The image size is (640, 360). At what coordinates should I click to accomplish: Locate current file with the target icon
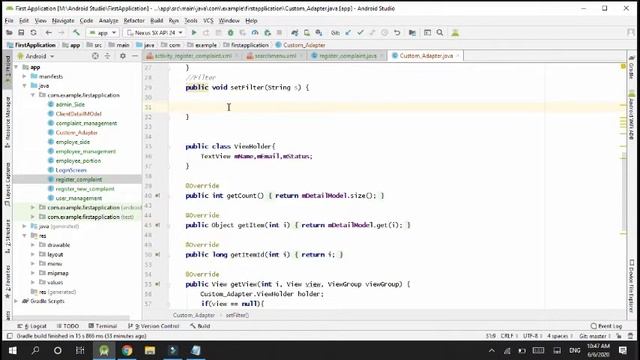pyautogui.click(x=95, y=56)
